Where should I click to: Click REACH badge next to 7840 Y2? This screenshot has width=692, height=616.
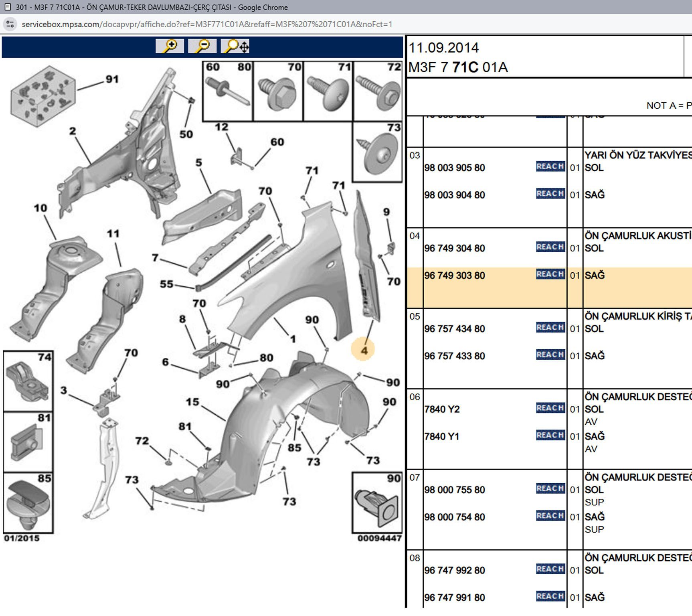pyautogui.click(x=550, y=408)
